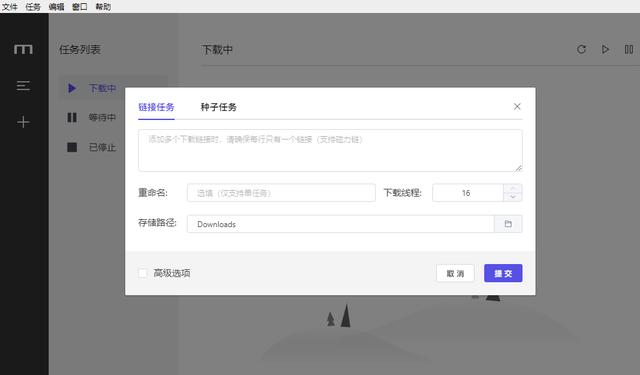Decrease download threads with down arrow

(x=513, y=197)
